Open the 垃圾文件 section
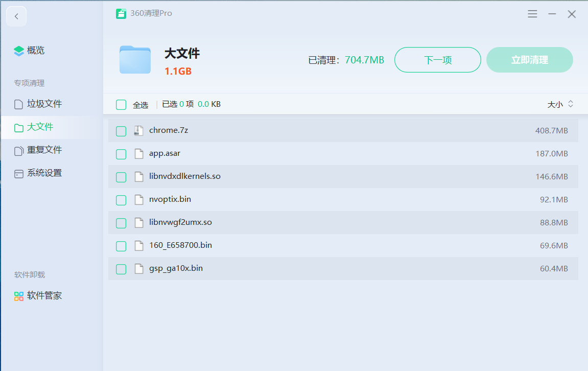The height and width of the screenshot is (371, 588). pyautogui.click(x=44, y=104)
